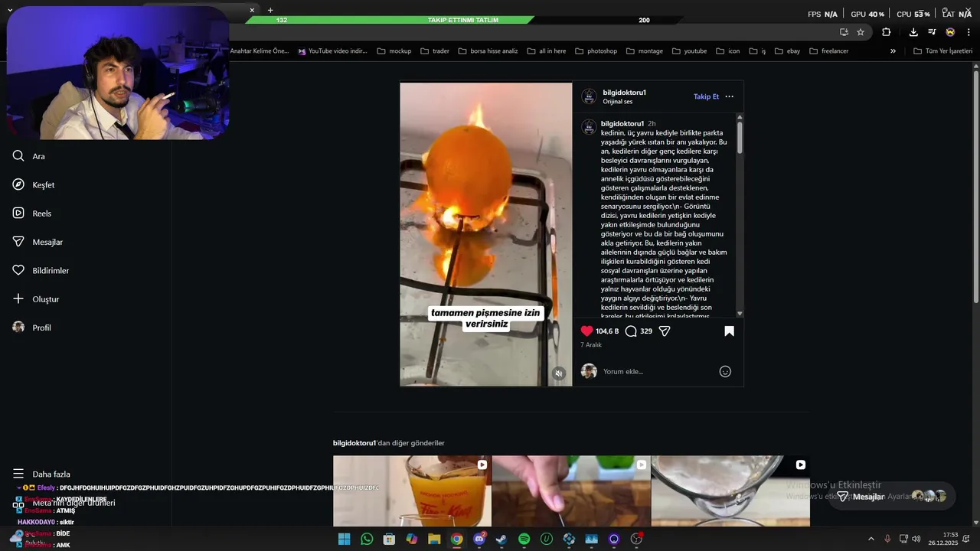Bookmark this page with star icon

point(861,32)
